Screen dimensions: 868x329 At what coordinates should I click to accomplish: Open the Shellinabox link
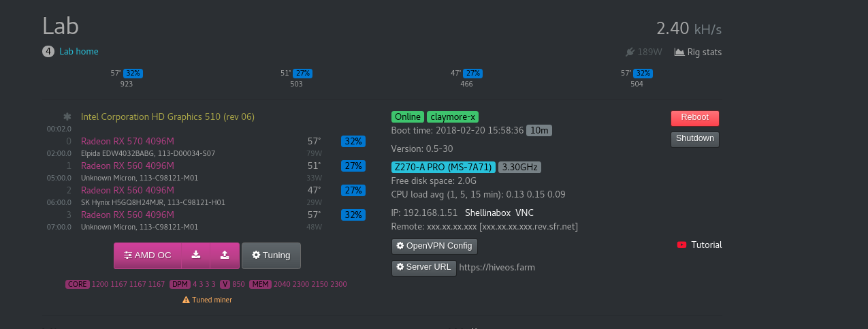click(487, 213)
